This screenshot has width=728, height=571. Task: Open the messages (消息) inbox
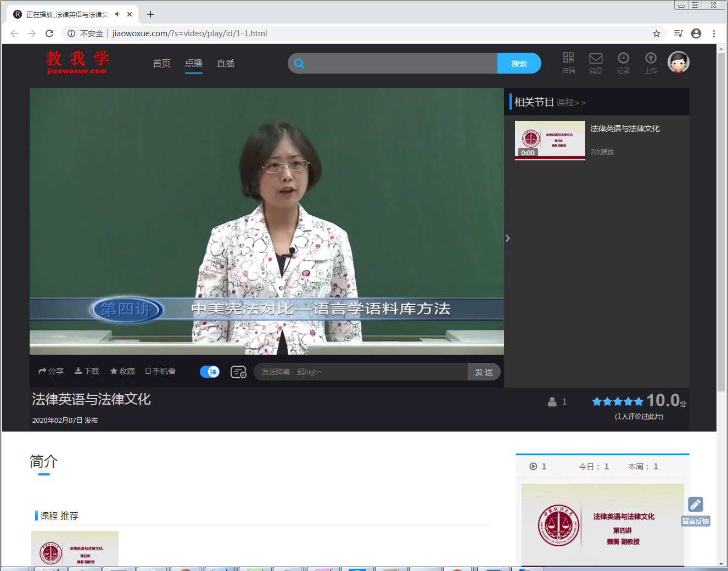(x=596, y=62)
